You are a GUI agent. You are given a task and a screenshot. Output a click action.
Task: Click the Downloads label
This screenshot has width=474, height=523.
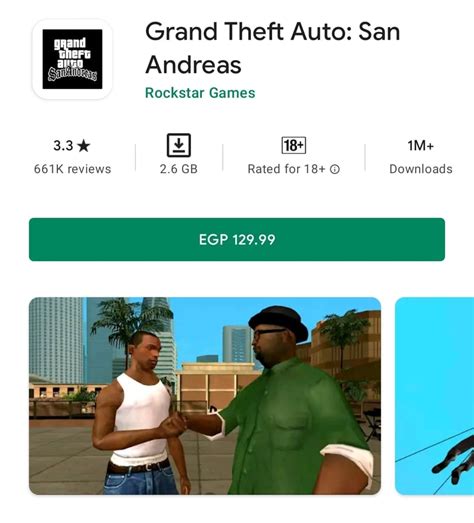pyautogui.click(x=421, y=169)
